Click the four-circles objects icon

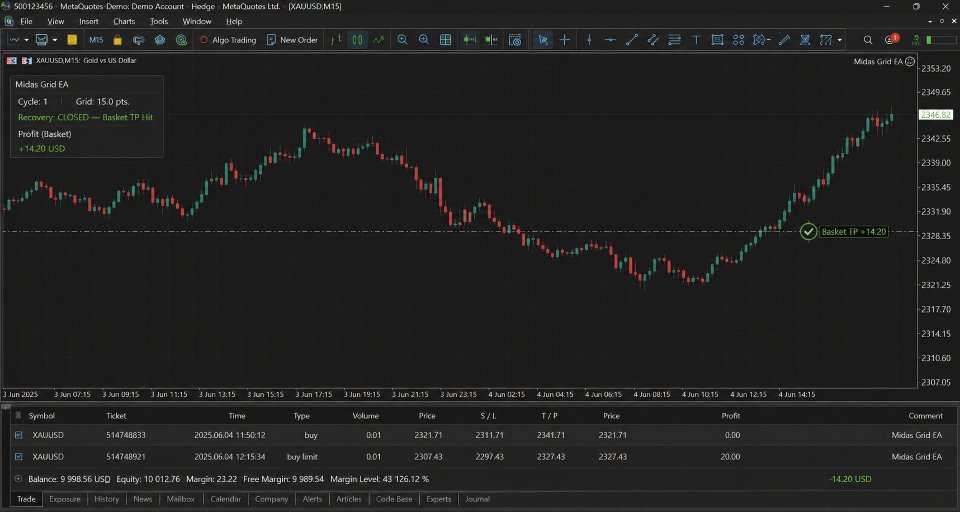(x=738, y=40)
